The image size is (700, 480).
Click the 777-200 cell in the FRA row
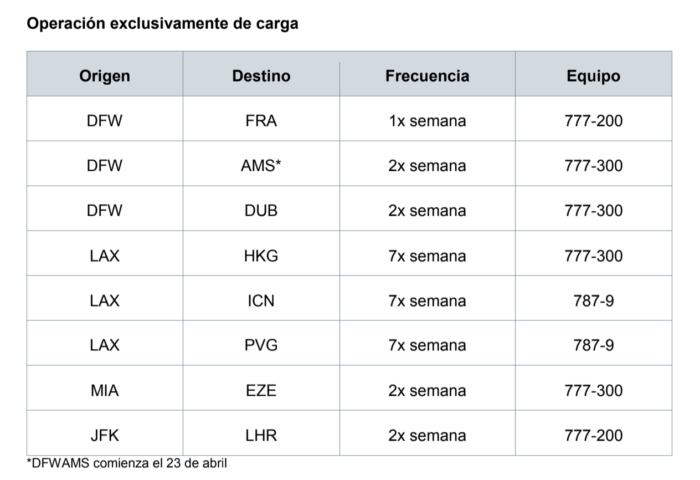[593, 121]
